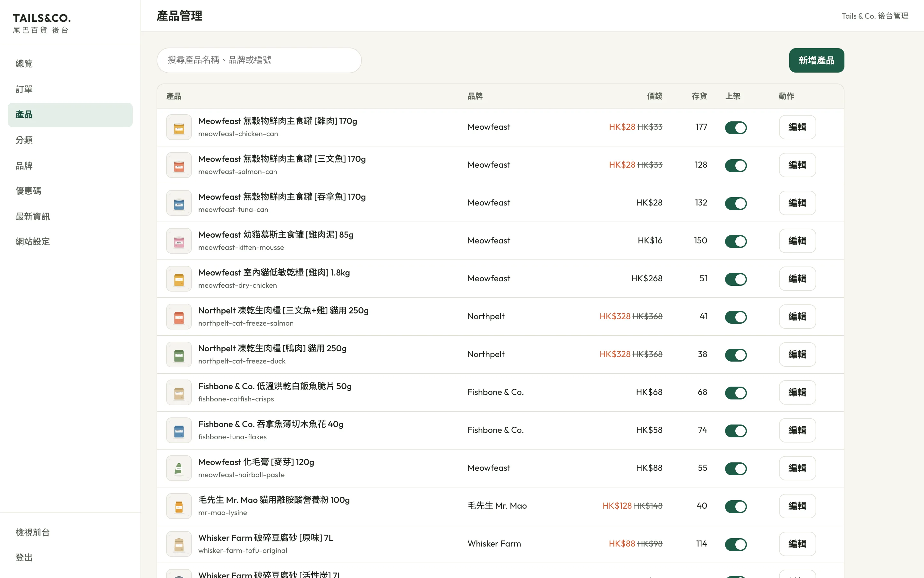This screenshot has width=924, height=578.
Task: Click the fishbone-tuna-flakes product thumbnail
Action: click(x=179, y=430)
